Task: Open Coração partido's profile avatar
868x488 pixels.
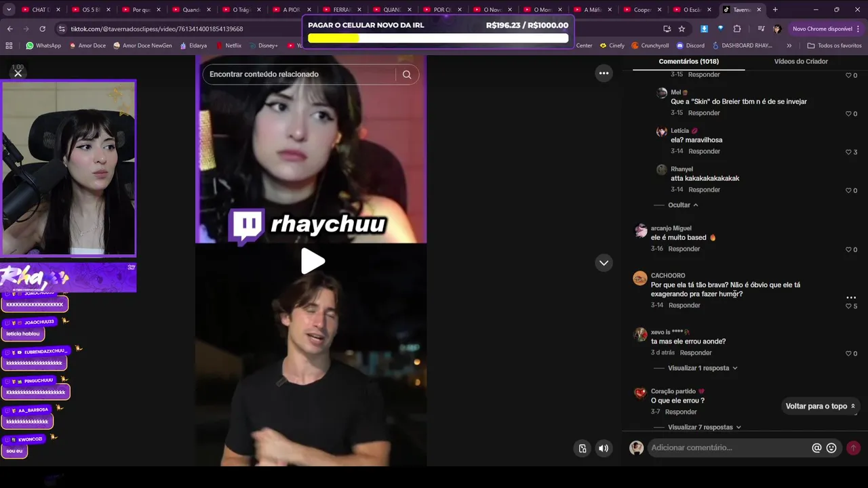Action: pyautogui.click(x=640, y=394)
